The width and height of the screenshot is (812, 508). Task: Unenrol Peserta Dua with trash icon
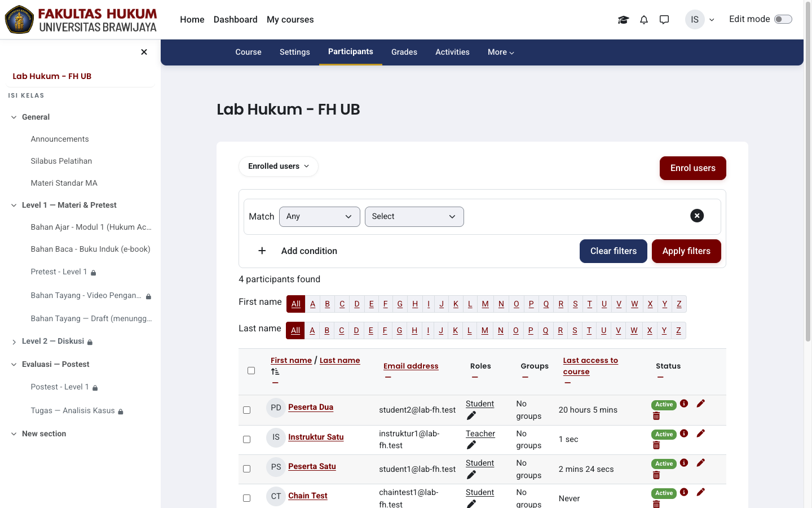tap(656, 417)
